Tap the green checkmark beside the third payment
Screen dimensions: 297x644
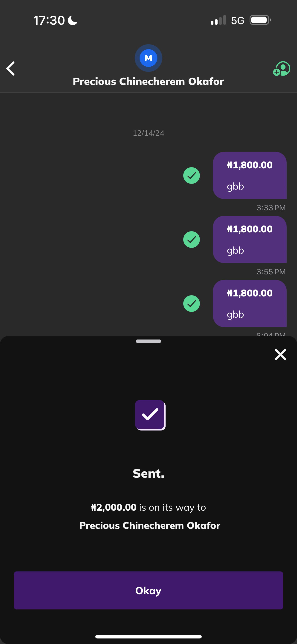click(192, 304)
